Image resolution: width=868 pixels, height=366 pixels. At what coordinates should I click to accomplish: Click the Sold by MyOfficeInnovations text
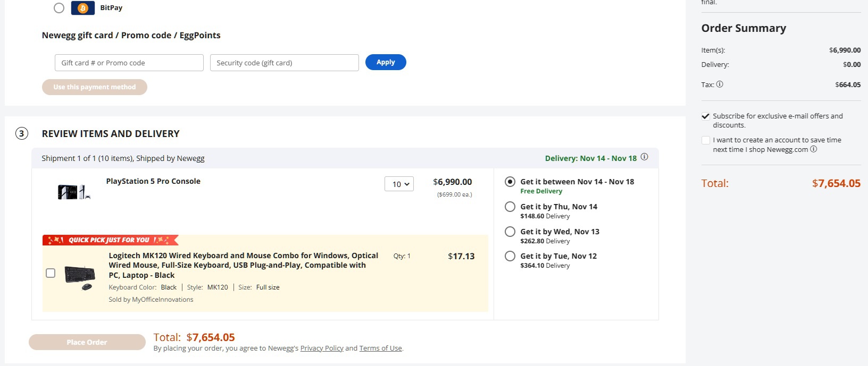coord(151,300)
